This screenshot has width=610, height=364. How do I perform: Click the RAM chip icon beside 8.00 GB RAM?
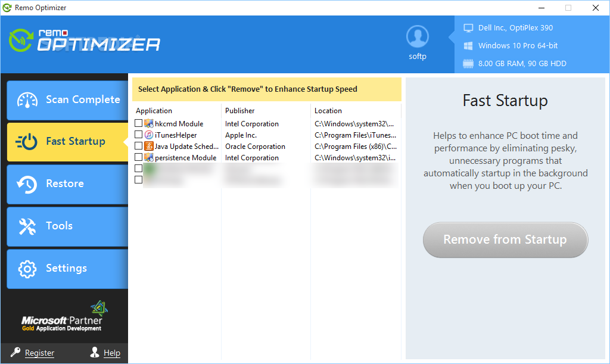pyautogui.click(x=468, y=64)
